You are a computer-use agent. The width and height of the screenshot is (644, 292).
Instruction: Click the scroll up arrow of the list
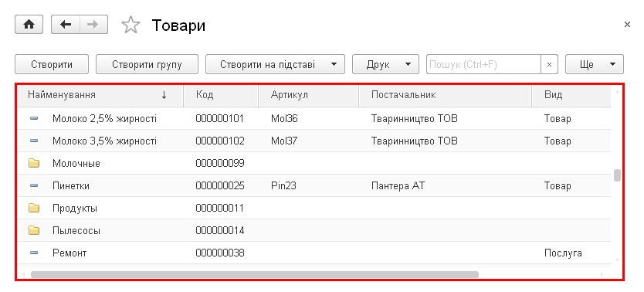[617, 91]
